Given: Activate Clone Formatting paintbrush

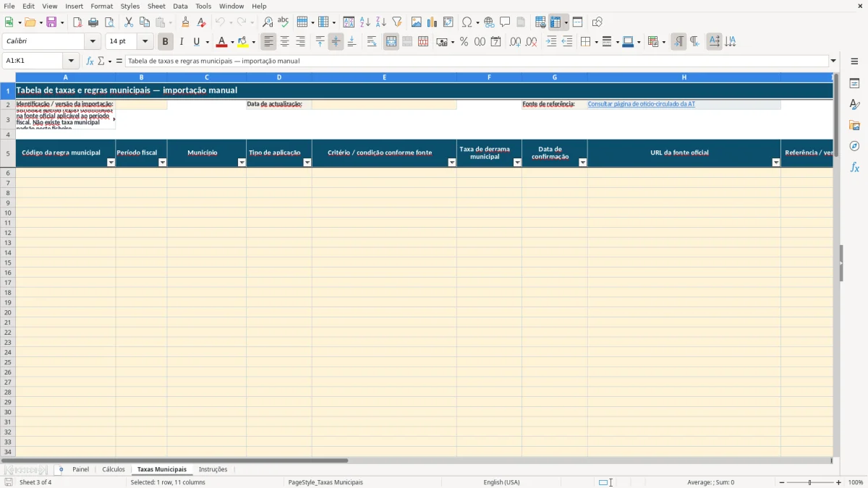Looking at the screenshot, I should [x=185, y=22].
